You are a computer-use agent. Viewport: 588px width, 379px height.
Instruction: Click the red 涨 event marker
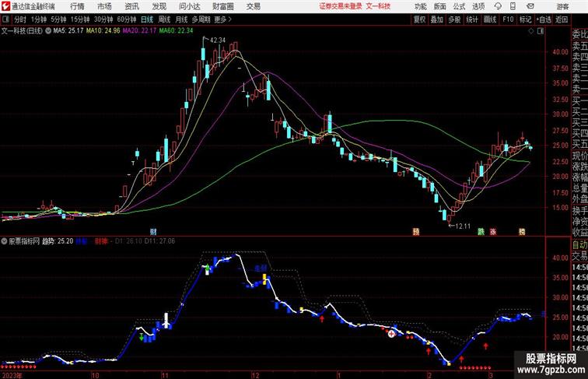point(493,232)
